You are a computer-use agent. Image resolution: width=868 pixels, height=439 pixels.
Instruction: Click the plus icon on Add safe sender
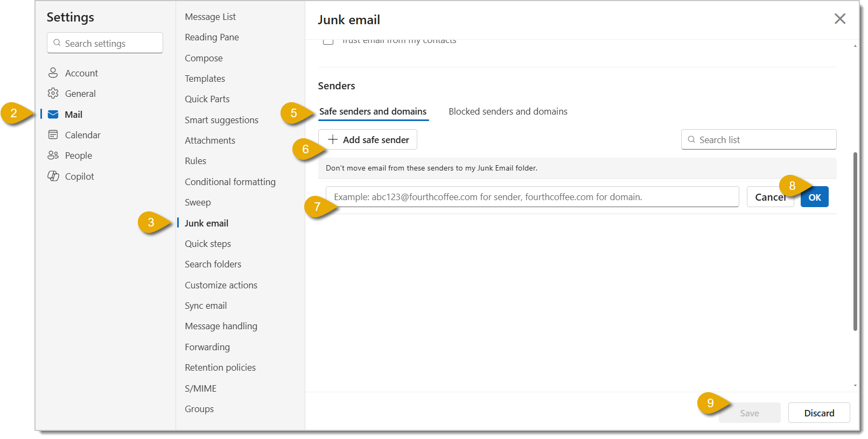(x=333, y=139)
